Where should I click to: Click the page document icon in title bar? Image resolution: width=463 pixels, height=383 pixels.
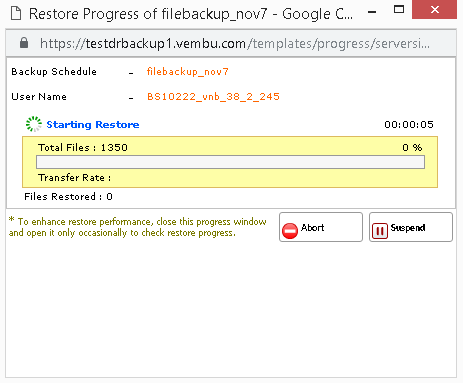(x=16, y=14)
